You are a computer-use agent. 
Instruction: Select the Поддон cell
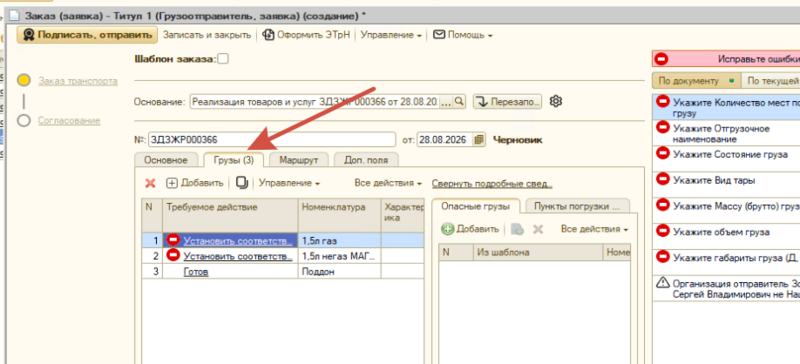(x=339, y=272)
